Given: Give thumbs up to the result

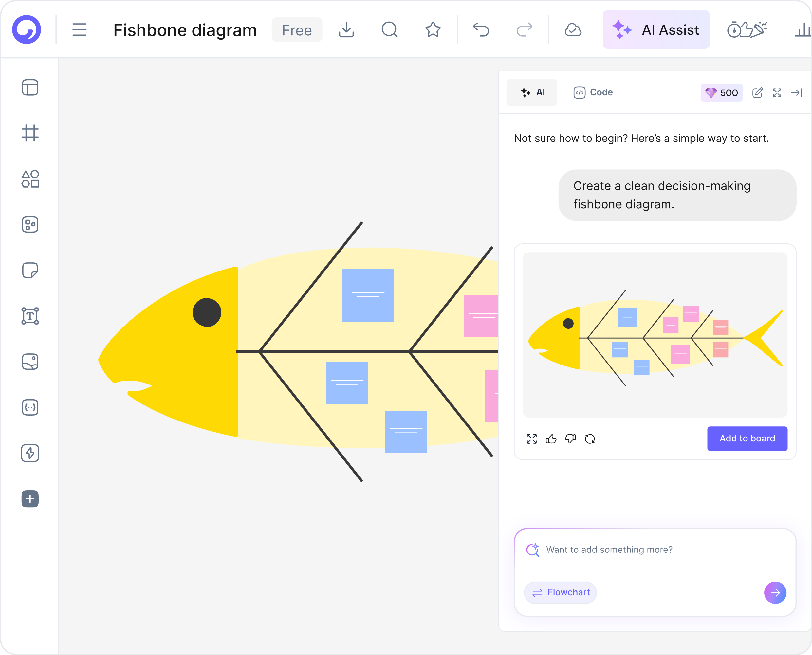Looking at the screenshot, I should point(551,439).
